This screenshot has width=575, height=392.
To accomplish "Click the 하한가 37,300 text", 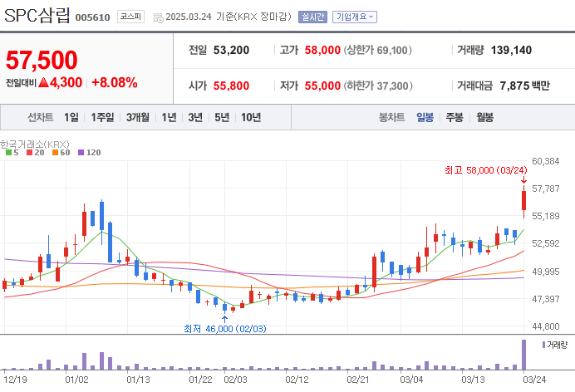I will (x=378, y=86).
